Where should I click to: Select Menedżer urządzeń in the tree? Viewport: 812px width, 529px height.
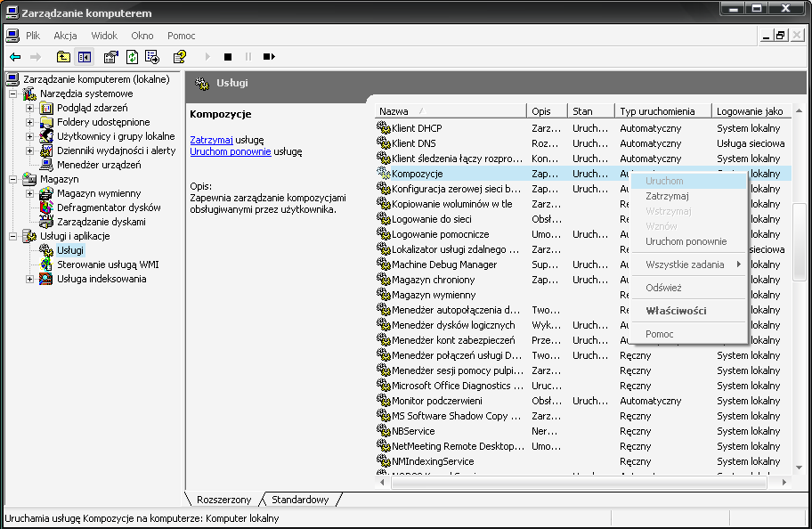(x=98, y=165)
